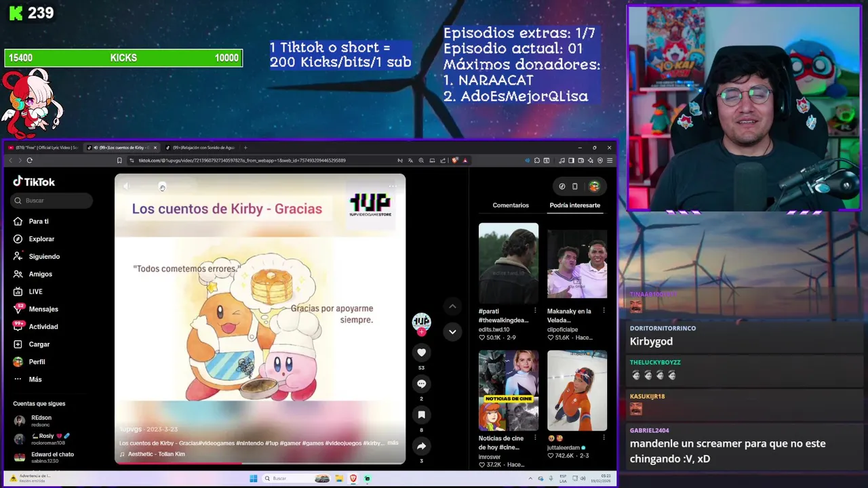Screen dimensions: 868x488
Task: Open options menu for Makanaky video card
Action: coord(604,311)
